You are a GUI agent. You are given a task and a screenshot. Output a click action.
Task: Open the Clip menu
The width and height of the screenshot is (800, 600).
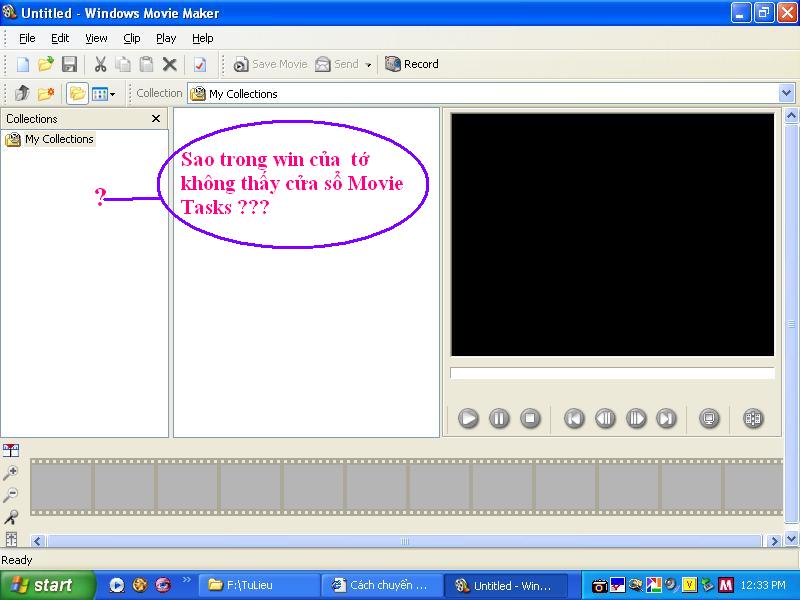point(132,38)
